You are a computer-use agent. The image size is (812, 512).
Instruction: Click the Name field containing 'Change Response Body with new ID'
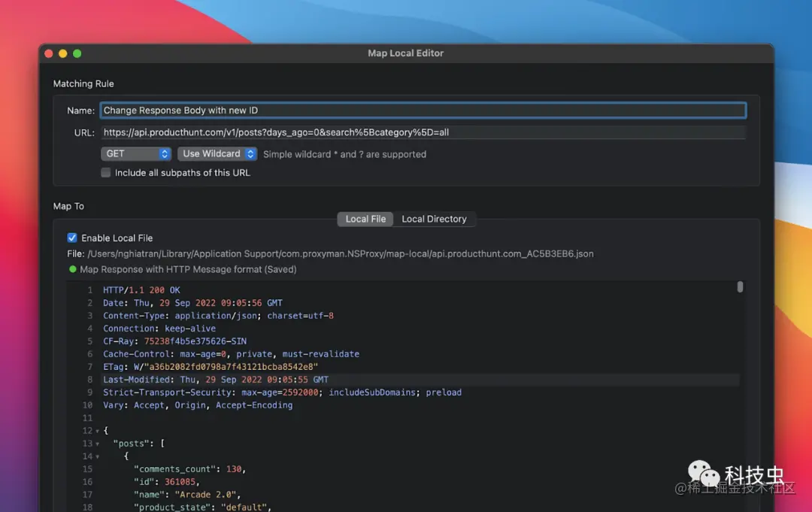tap(423, 111)
